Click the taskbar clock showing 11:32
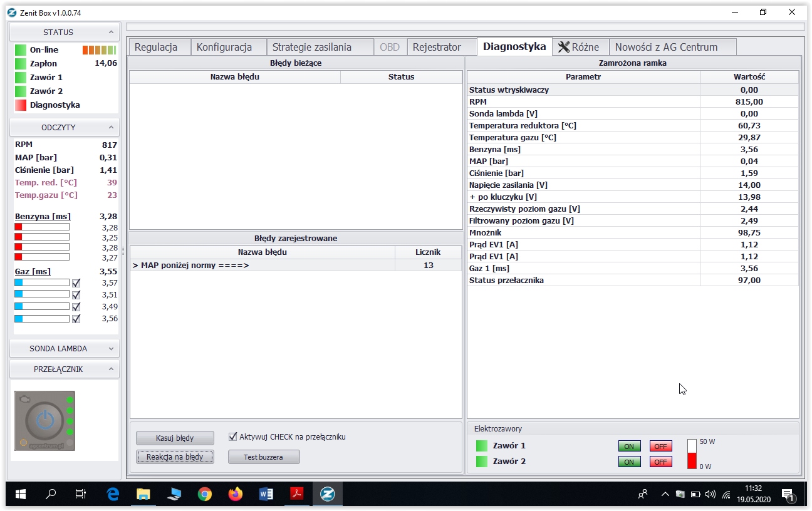This screenshot has width=812, height=511. 754,494
